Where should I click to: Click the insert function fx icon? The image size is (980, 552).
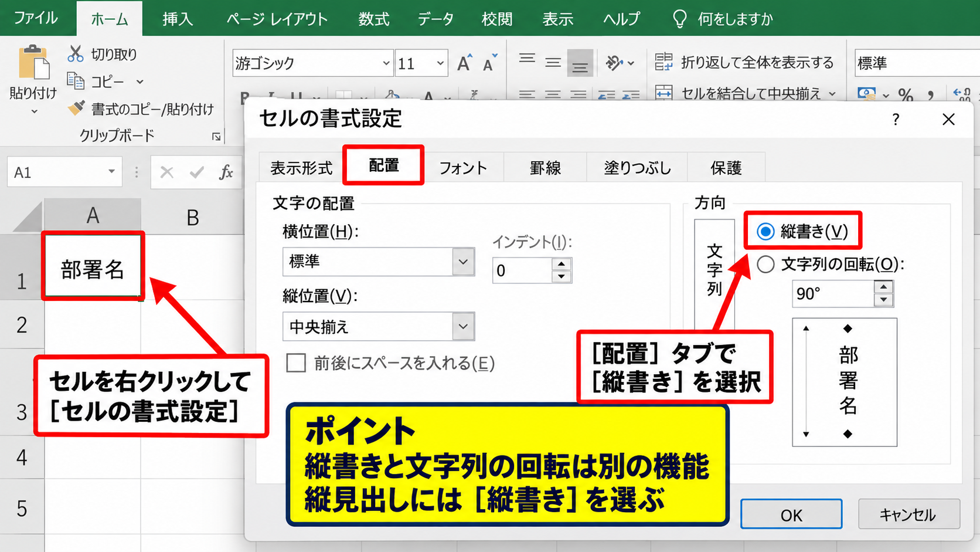tap(226, 172)
